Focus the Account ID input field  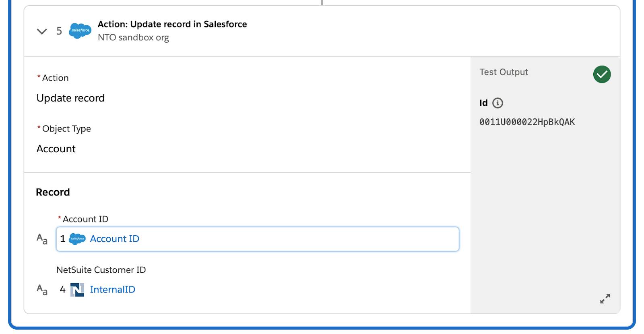(x=298, y=239)
